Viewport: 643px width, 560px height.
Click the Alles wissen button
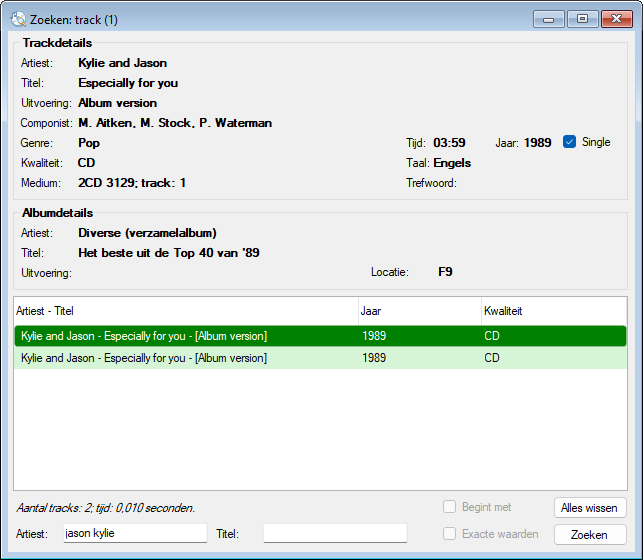(590, 508)
